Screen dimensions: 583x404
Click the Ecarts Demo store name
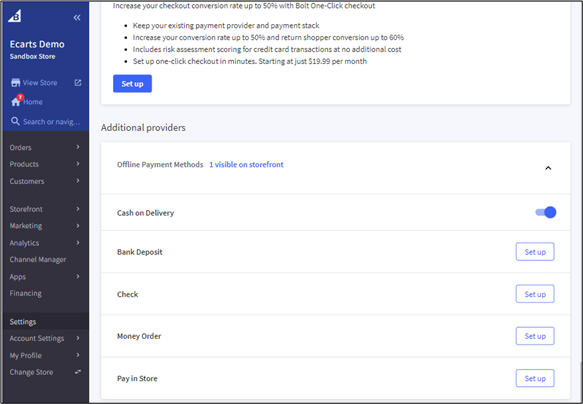tap(37, 44)
